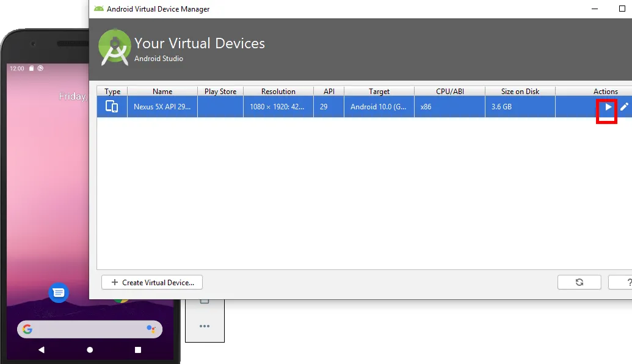The height and width of the screenshot is (364, 632).
Task: Sort by the Type column header
Action: point(112,91)
